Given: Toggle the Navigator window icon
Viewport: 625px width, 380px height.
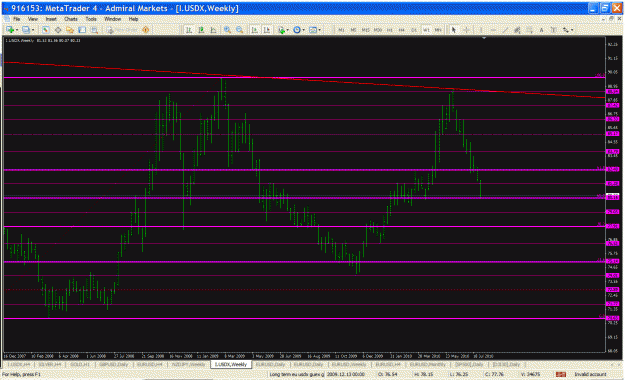Looking at the screenshot, I should click(70, 30).
